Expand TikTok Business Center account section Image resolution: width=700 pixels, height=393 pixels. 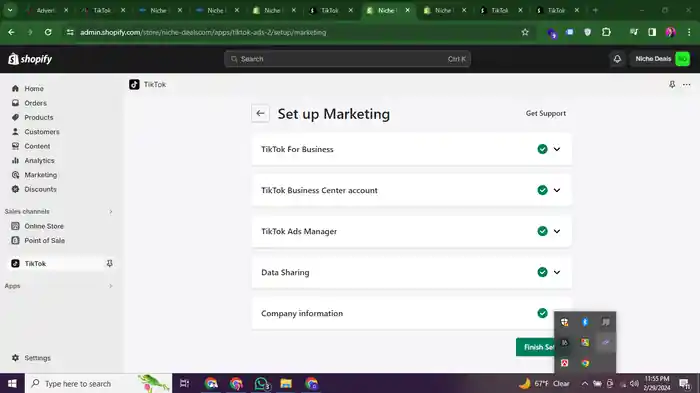point(557,190)
